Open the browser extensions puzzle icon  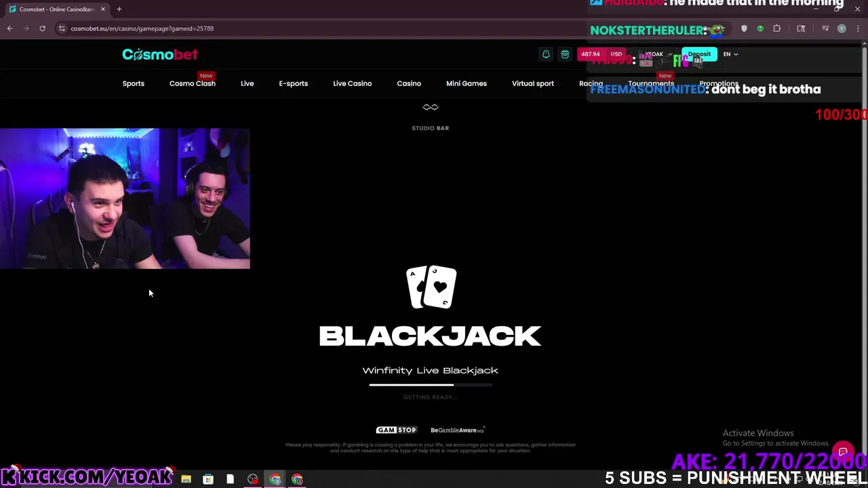(776, 28)
